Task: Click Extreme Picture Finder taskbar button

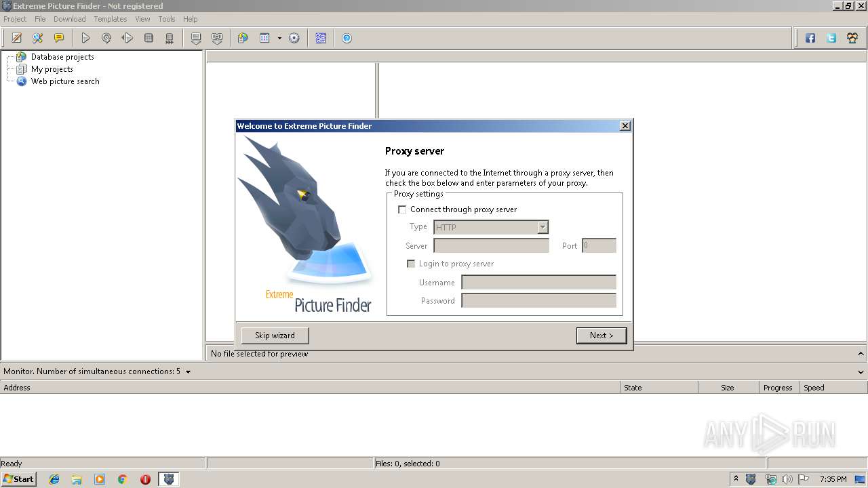Action: 169,479
